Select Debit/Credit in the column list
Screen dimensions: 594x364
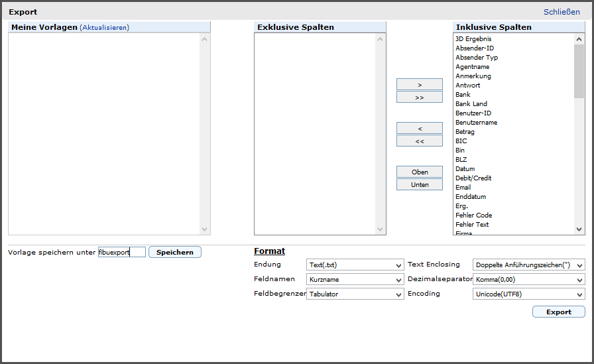[x=473, y=178]
